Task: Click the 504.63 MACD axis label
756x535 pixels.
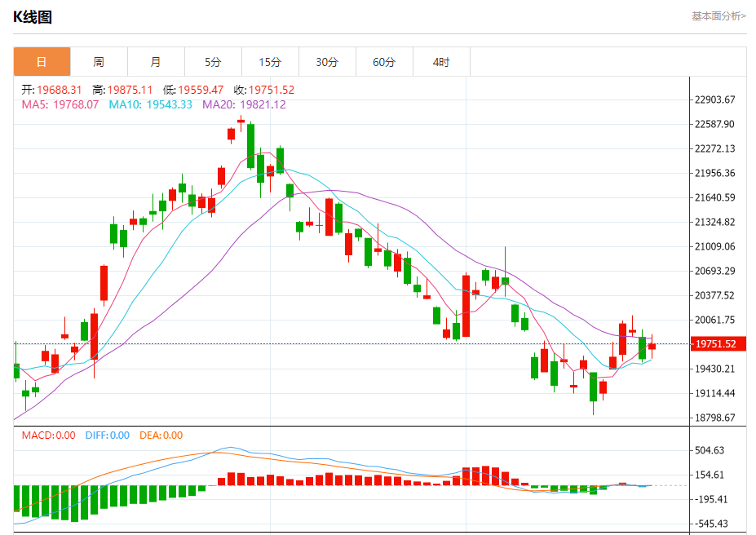Action: [x=710, y=450]
